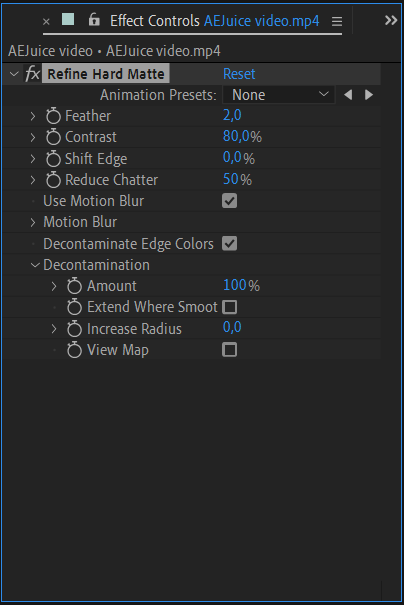Uncheck Decontaminate Edge Colors

pyautogui.click(x=230, y=244)
